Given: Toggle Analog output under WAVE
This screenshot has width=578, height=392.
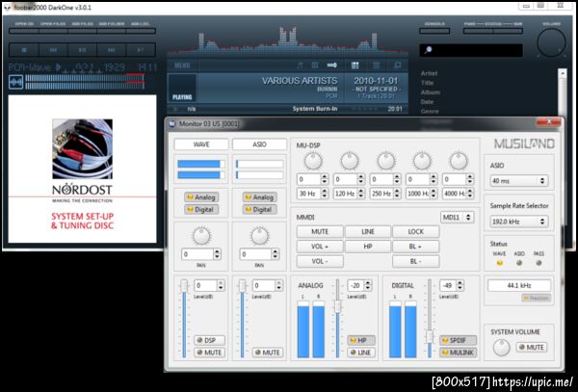Looking at the screenshot, I should (x=201, y=197).
